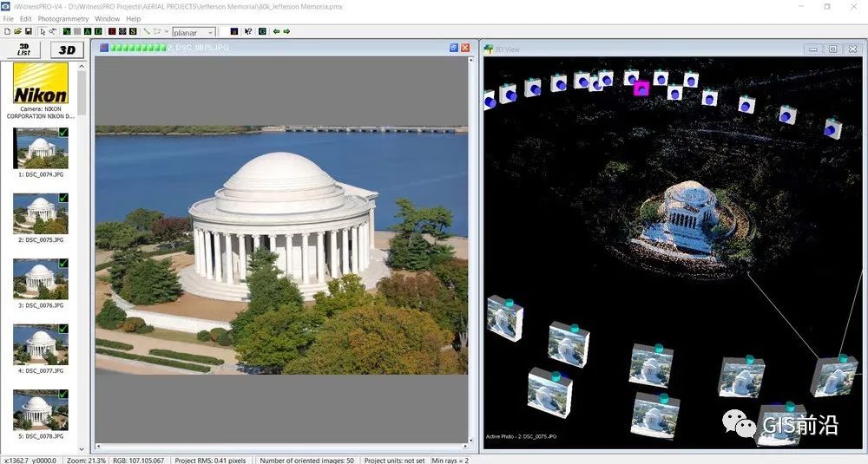Expand the dropdown arrow beside the polyline tool
This screenshot has width=868, height=464.
click(167, 32)
